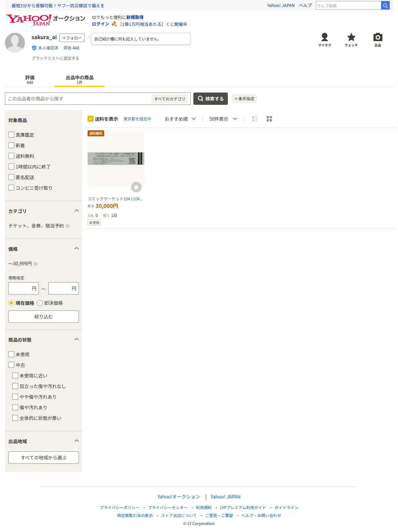This screenshot has width=398, height=532.
Task: Toggle the 送料を表示 checkbox
Action: click(91, 119)
